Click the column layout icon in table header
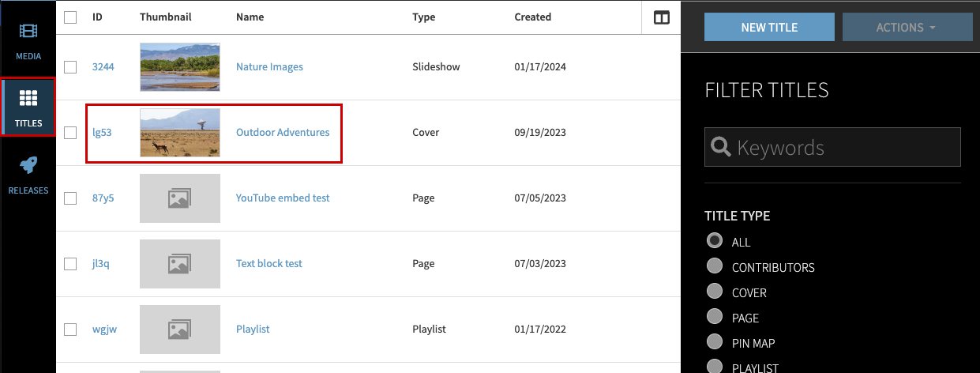 coord(661,17)
